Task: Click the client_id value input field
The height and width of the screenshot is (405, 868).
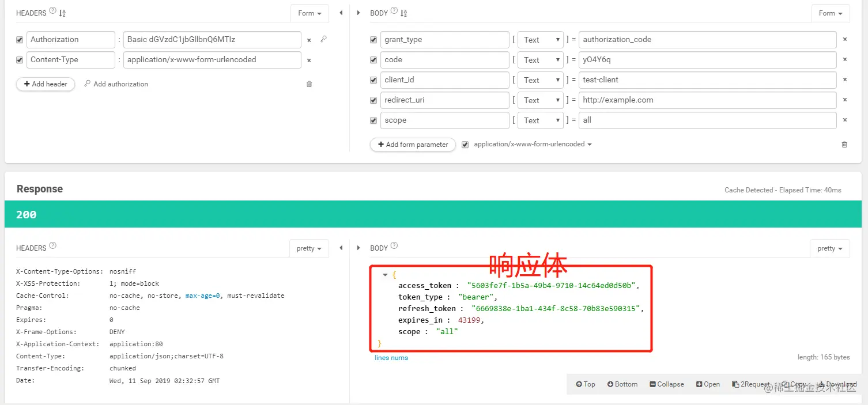Action: click(707, 80)
